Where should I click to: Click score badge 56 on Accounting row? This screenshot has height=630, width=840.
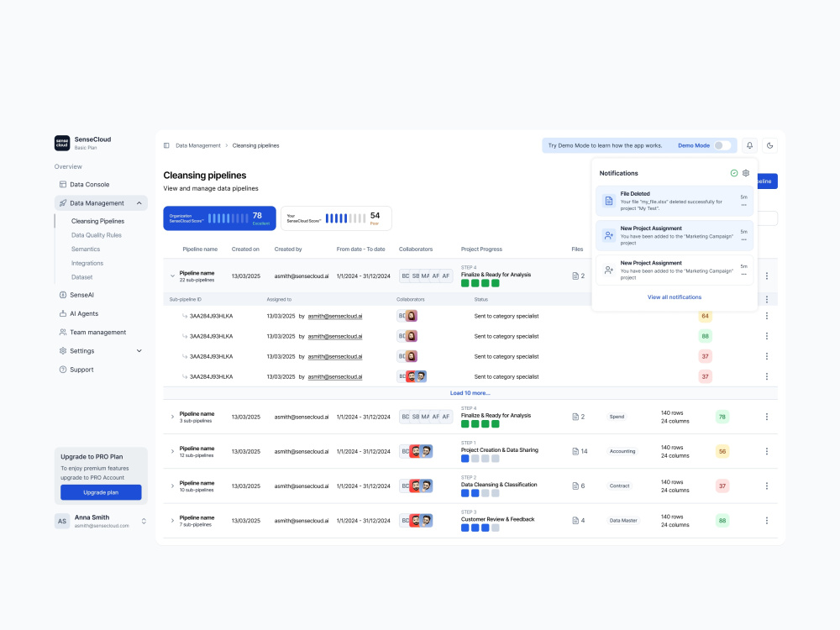pyautogui.click(x=722, y=452)
